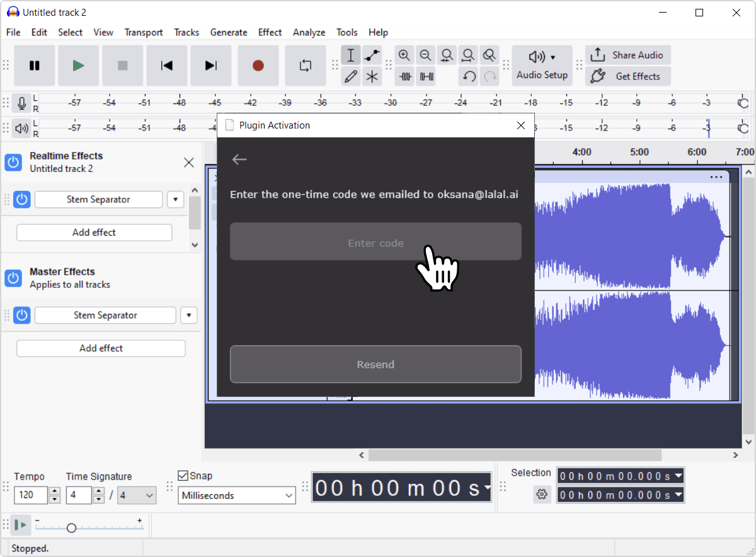Open the Analyze menu
The width and height of the screenshot is (756, 557).
click(x=309, y=32)
